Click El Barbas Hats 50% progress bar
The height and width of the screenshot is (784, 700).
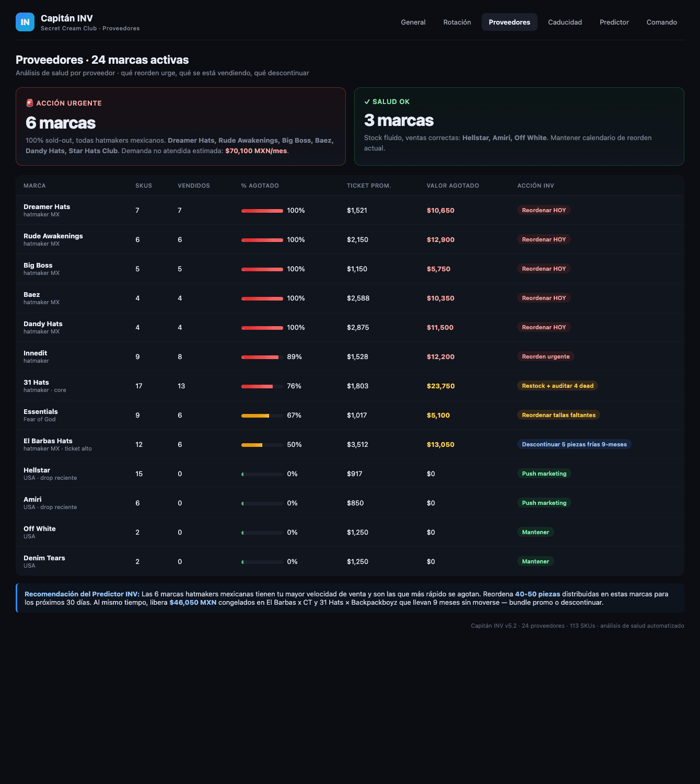(262, 445)
